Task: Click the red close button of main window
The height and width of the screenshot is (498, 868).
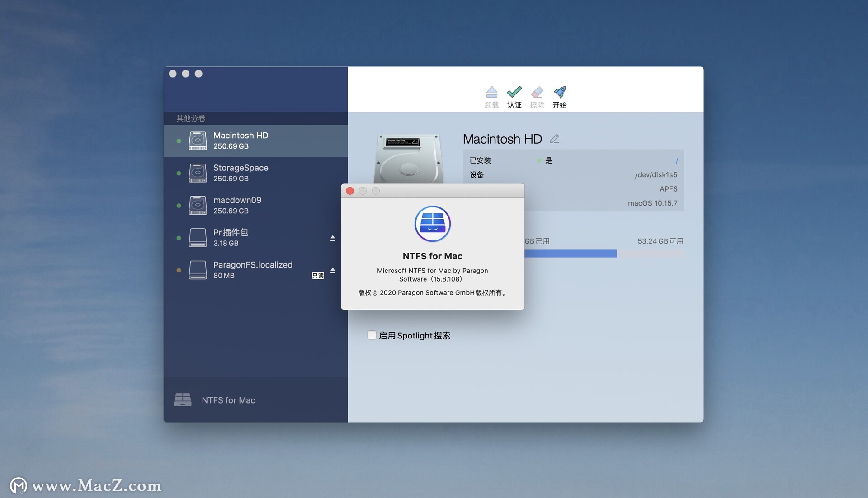Action: [x=173, y=74]
